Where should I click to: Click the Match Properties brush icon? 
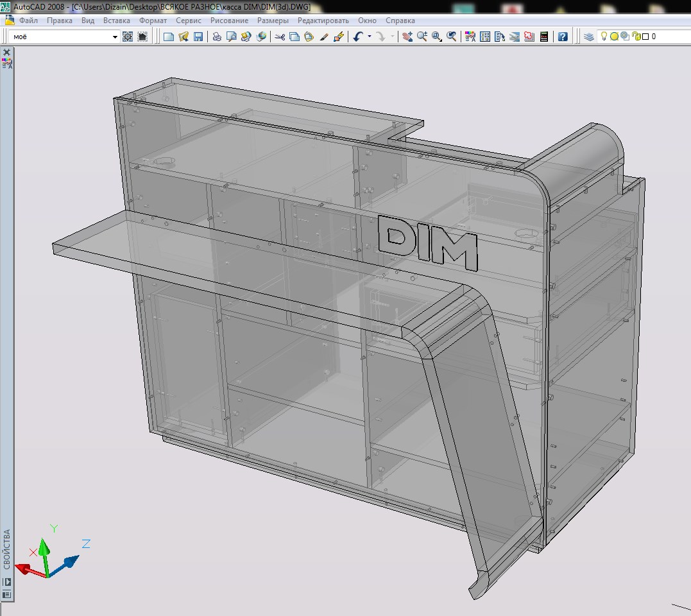[324, 37]
